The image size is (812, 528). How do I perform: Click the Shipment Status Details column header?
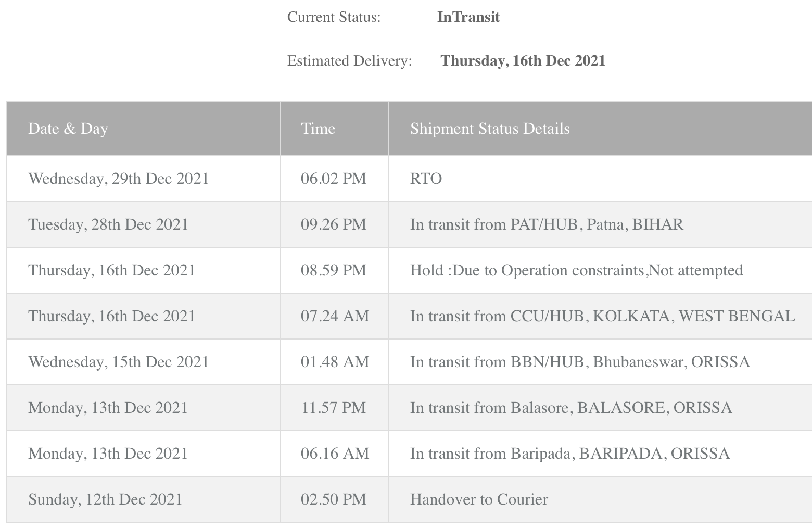click(490, 129)
